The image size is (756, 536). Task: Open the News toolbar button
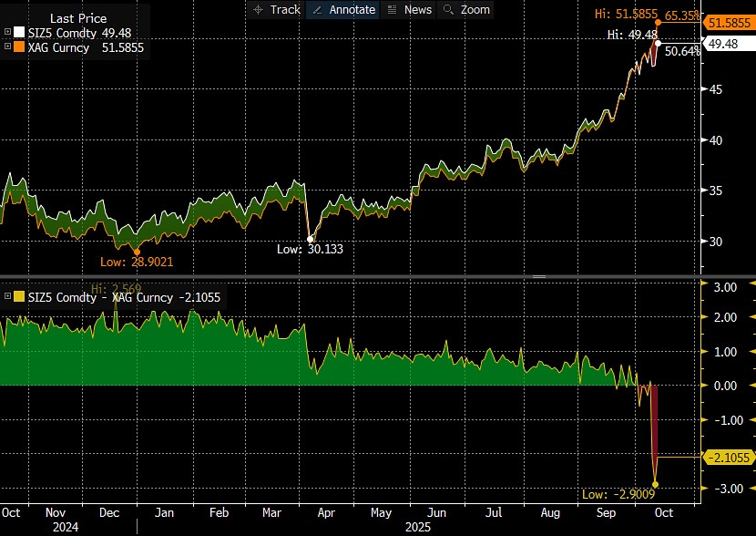(x=409, y=10)
